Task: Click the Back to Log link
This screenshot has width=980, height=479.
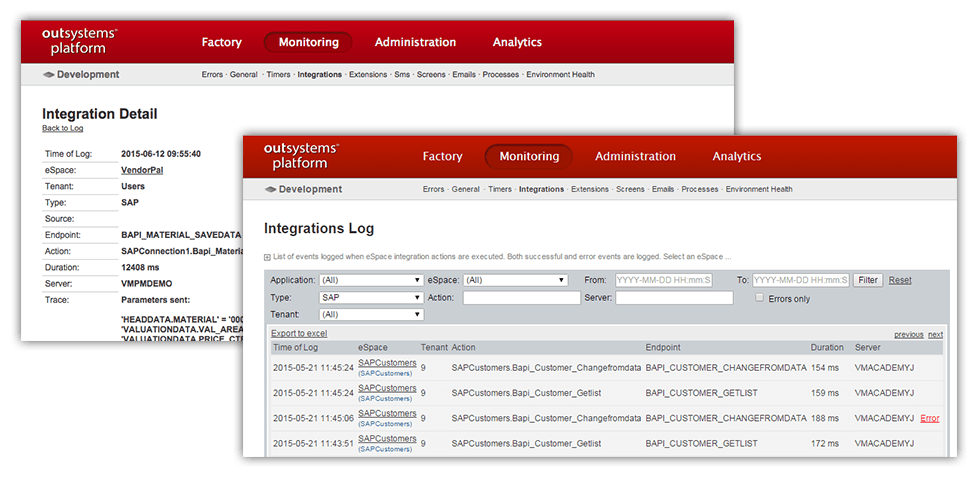Action: [x=62, y=128]
